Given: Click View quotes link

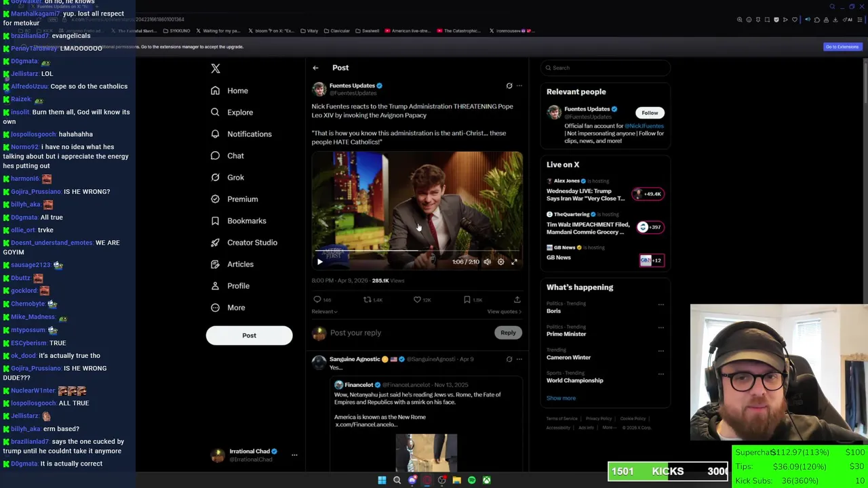Looking at the screenshot, I should pos(505,312).
